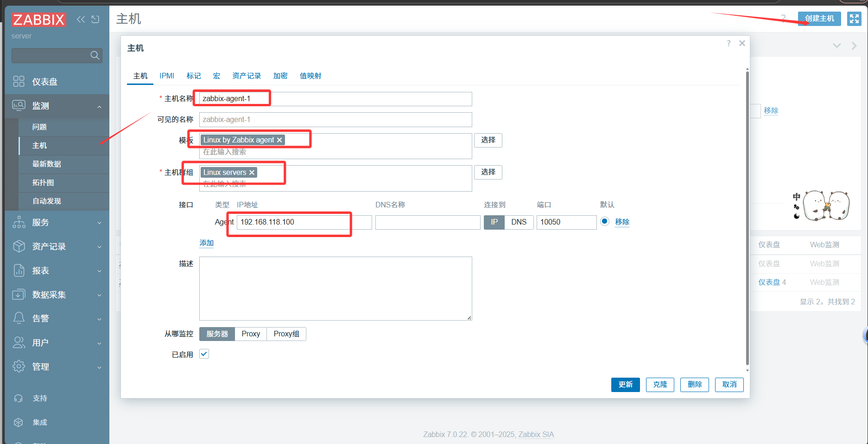Switch to the IPMI tab
Screen dimensions: 868x444
point(167,76)
